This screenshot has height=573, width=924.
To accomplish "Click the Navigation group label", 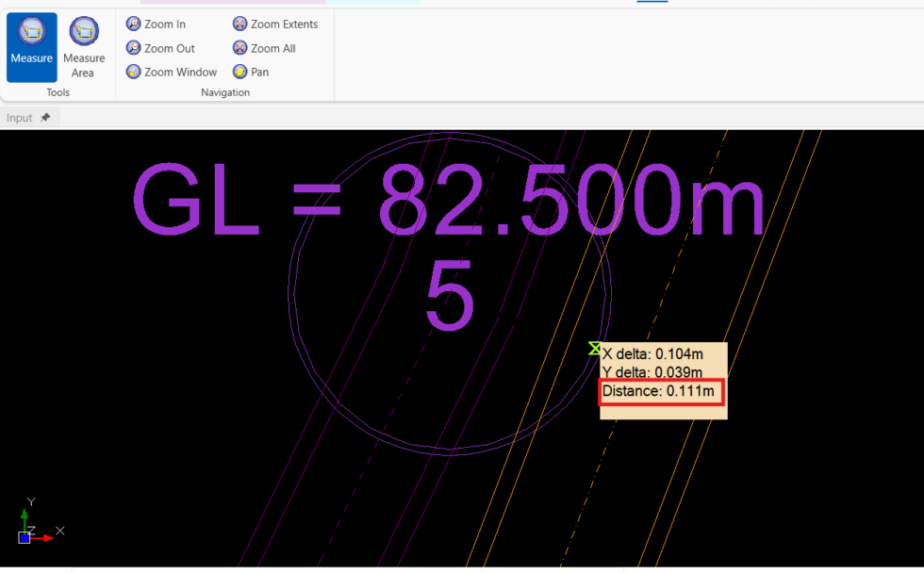I will (x=225, y=92).
